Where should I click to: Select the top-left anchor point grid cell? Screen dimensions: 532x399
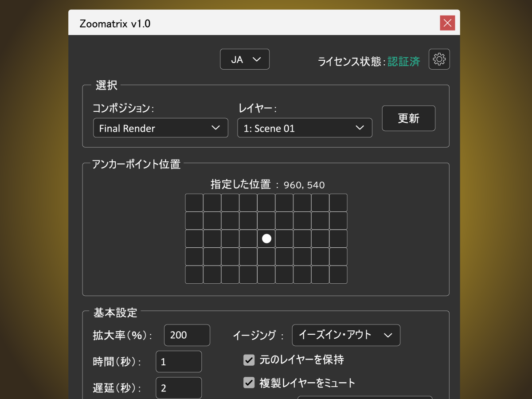[x=194, y=203]
